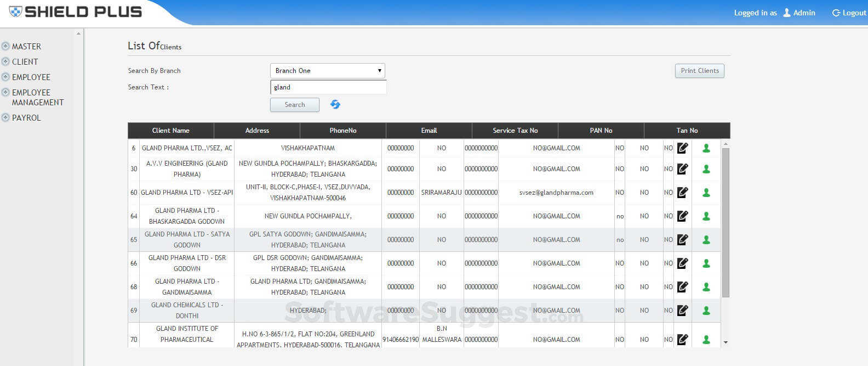
Task: Expand the MASTER sidebar menu
Action: pos(26,47)
